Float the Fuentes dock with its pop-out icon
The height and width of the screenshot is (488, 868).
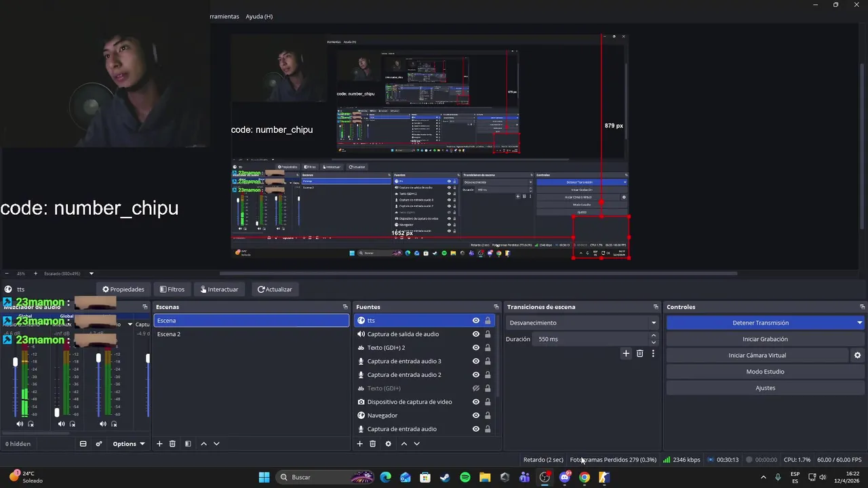tap(495, 307)
